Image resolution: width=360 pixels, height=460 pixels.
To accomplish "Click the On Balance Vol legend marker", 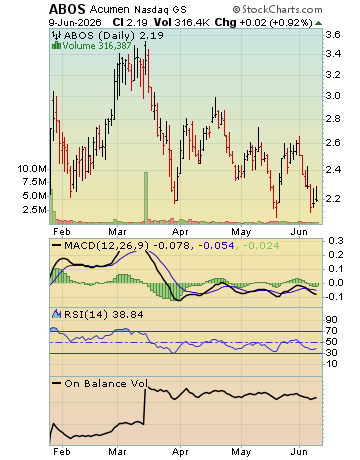I will (x=56, y=383).
